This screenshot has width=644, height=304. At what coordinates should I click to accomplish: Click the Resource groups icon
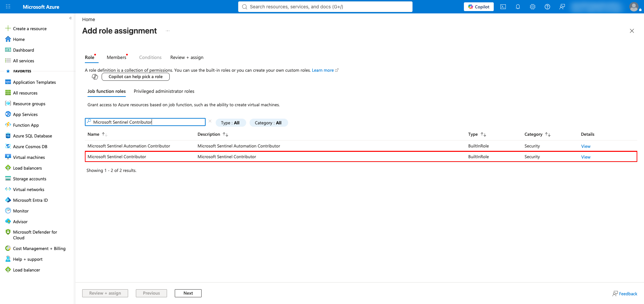point(8,104)
